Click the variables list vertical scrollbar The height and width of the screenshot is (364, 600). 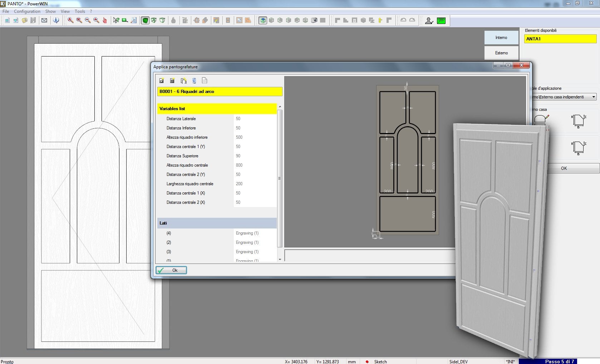pyautogui.click(x=280, y=179)
